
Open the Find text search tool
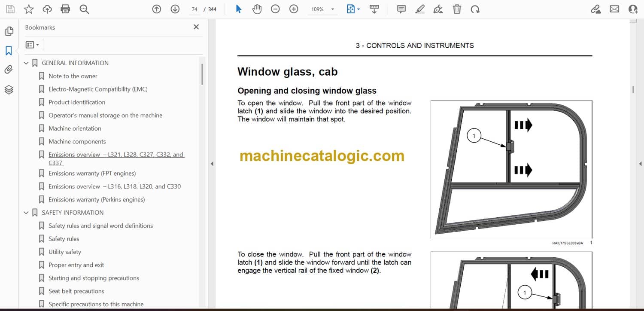click(x=84, y=9)
